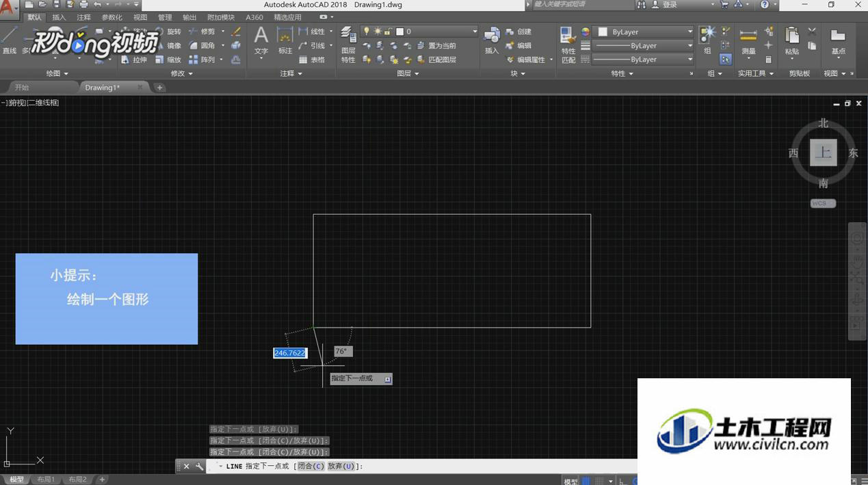Open the Measure (测量) tool
Image resolution: width=868 pixels, height=485 pixels.
749,42
